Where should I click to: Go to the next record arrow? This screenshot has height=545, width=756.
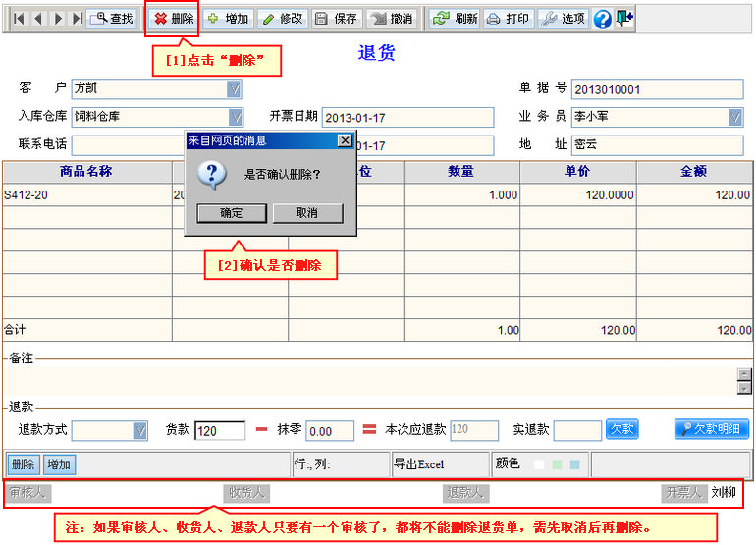pos(58,19)
